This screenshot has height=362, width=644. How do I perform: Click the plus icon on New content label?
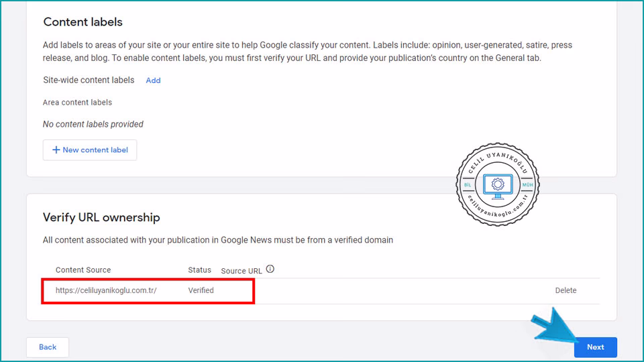[x=56, y=150]
